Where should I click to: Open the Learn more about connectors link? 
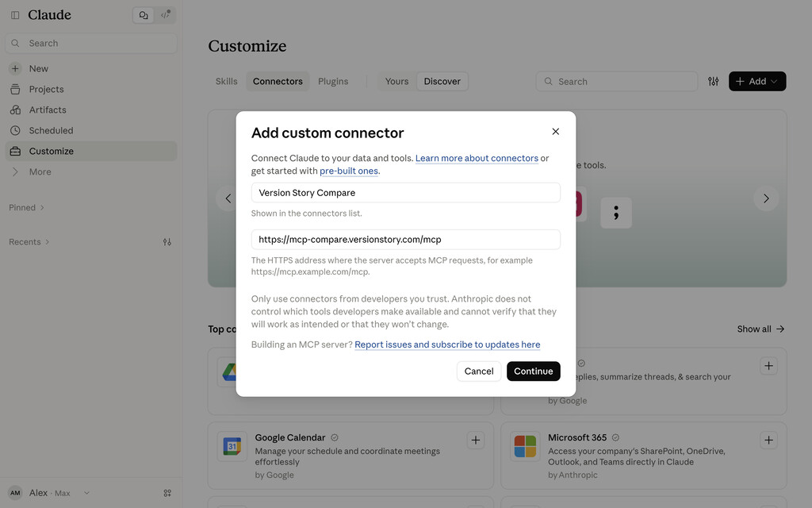[x=477, y=158]
